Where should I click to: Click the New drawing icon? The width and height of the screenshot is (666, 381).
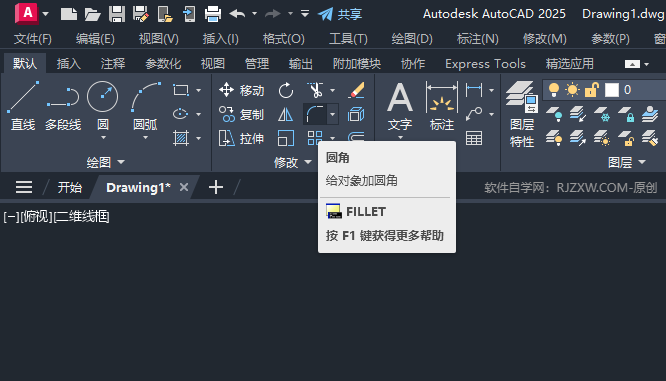coord(69,14)
